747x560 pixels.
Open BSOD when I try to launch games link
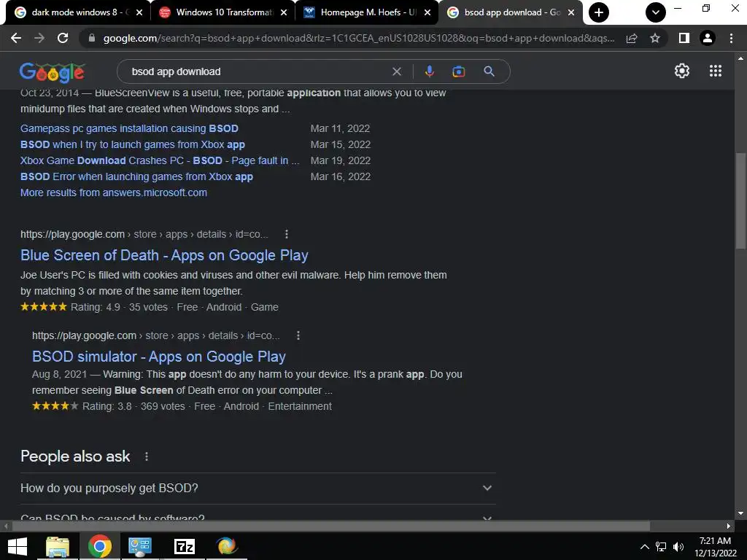133,144
